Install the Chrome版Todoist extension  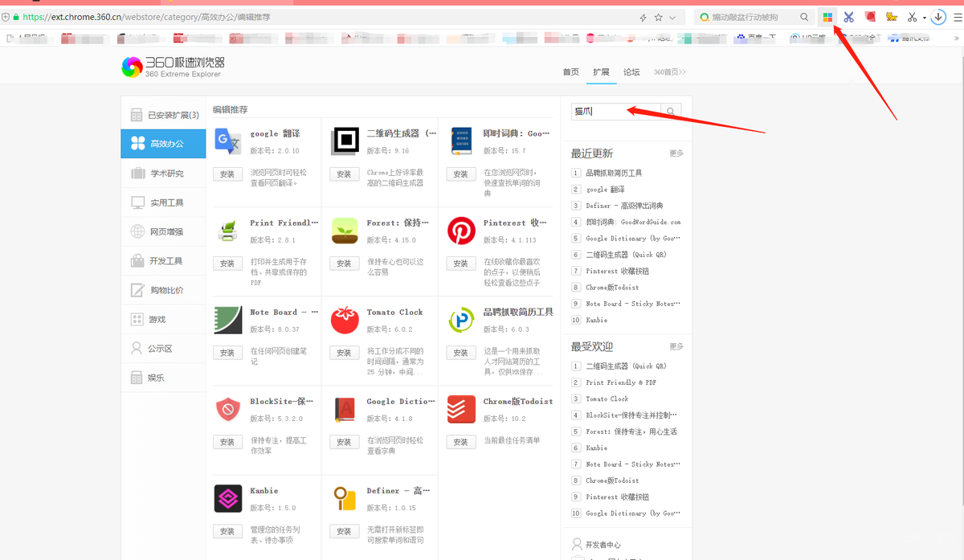pos(460,442)
